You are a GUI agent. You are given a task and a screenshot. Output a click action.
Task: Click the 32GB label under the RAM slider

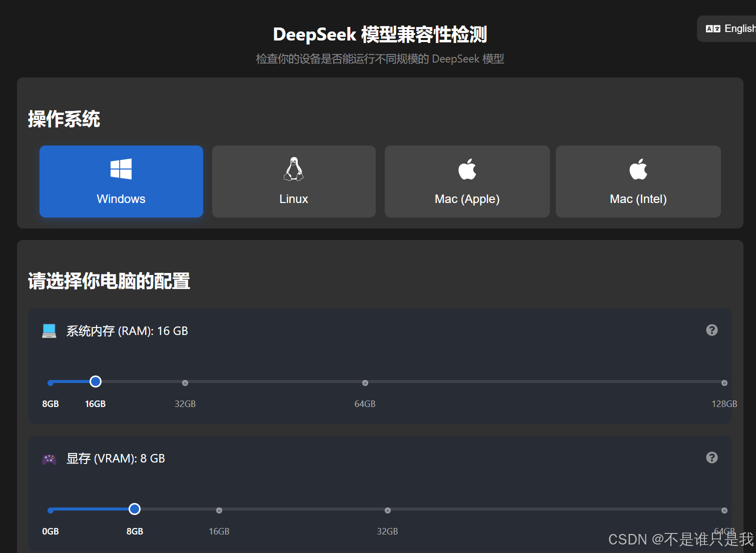click(x=185, y=404)
